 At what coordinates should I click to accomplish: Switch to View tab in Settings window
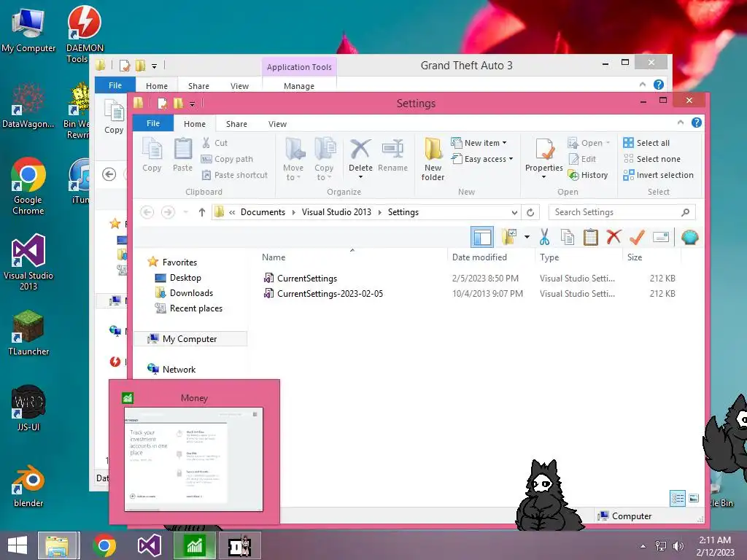click(277, 124)
